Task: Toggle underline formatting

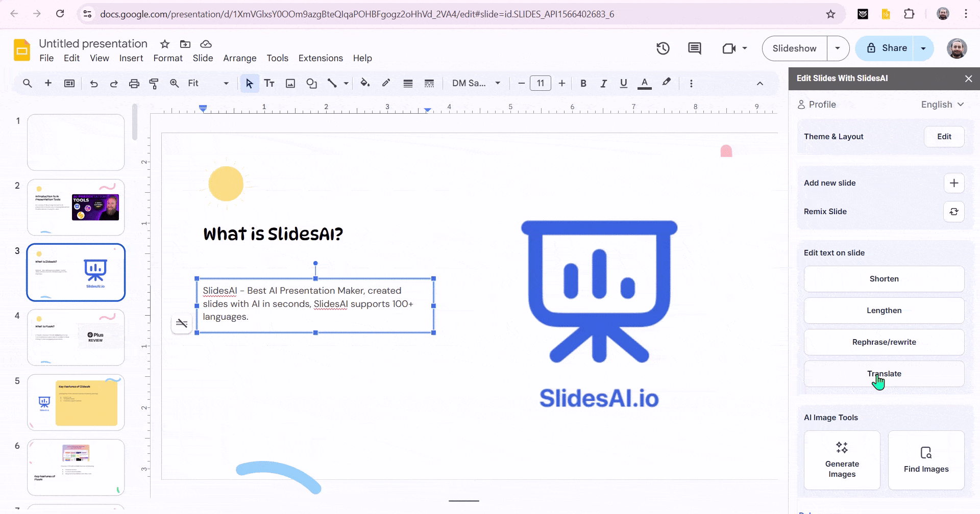Action: (x=623, y=83)
